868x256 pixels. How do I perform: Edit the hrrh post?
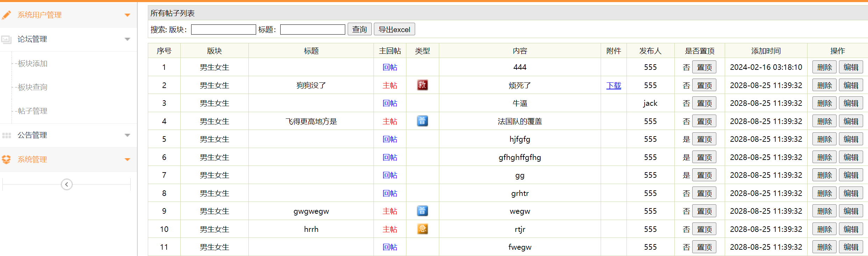point(851,229)
